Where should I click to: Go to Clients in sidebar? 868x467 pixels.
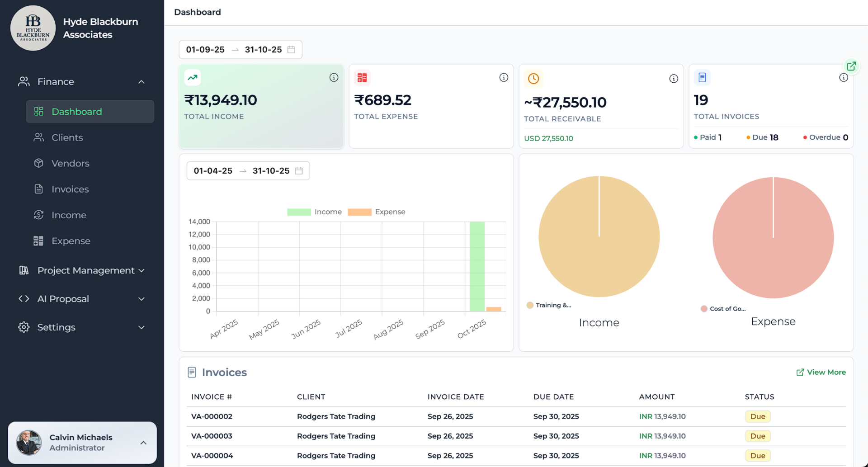point(67,137)
